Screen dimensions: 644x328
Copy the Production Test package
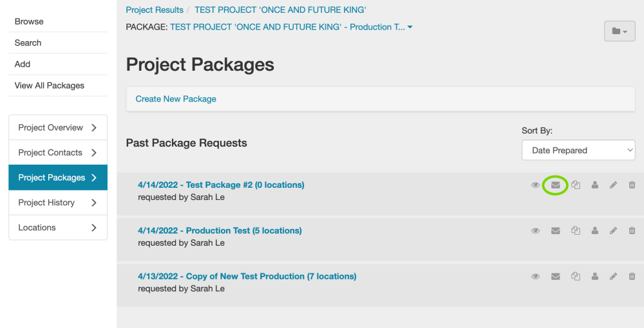pos(576,231)
